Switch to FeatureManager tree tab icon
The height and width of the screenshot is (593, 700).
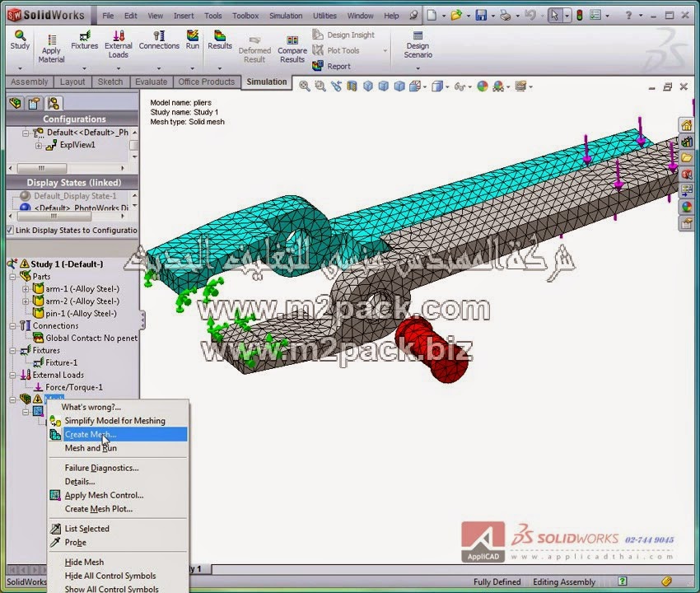pos(15,104)
